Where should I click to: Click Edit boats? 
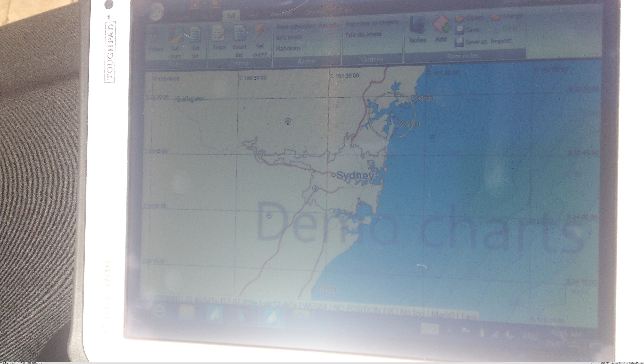tap(289, 37)
